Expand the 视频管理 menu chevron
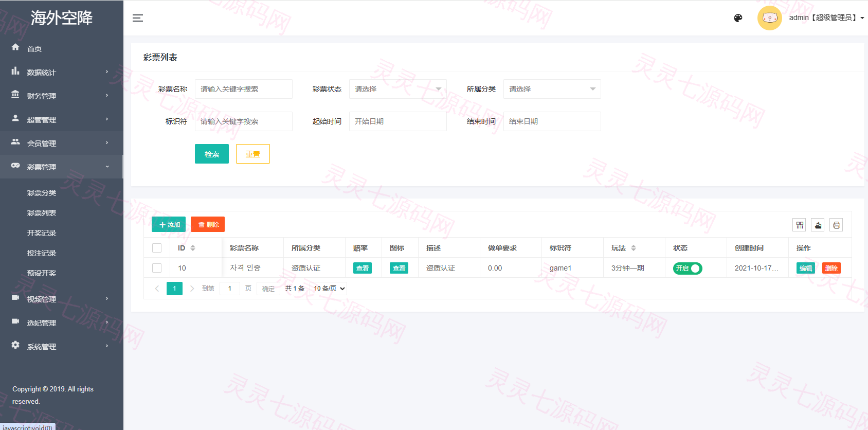 (x=107, y=298)
